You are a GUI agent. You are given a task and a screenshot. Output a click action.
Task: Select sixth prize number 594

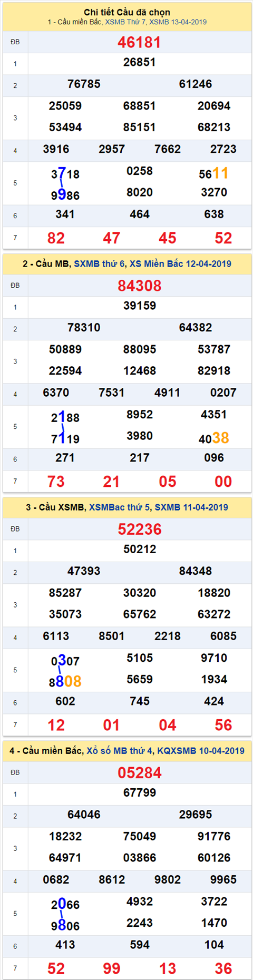140,945
